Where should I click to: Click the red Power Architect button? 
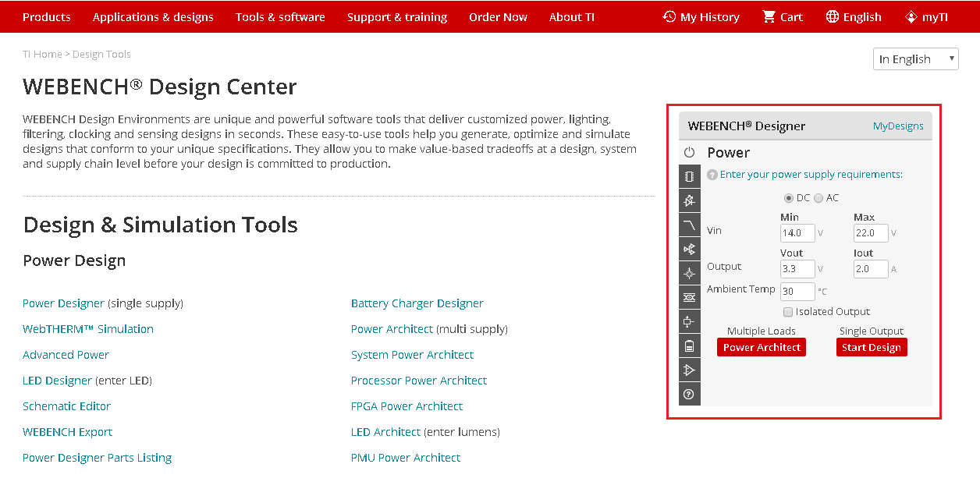[762, 348]
